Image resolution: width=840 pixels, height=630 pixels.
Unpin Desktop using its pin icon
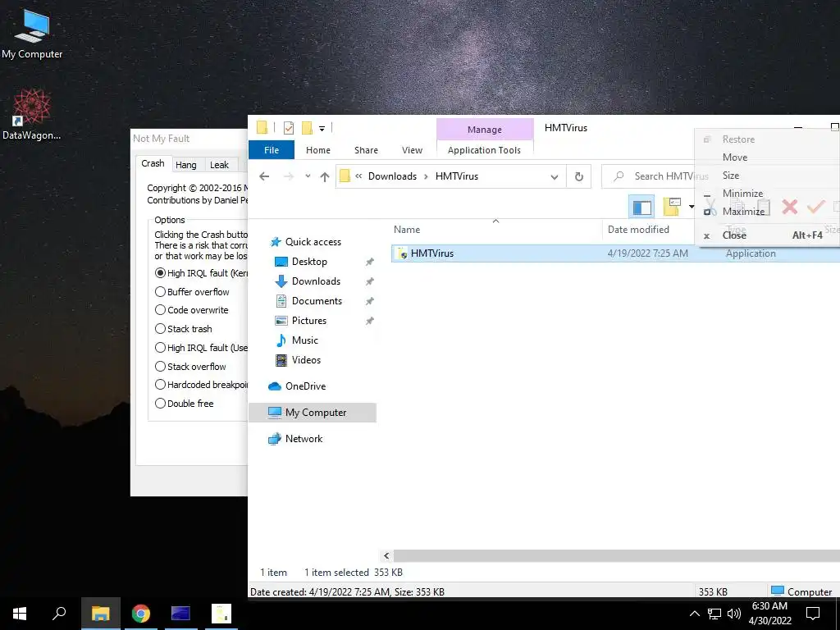[369, 262]
